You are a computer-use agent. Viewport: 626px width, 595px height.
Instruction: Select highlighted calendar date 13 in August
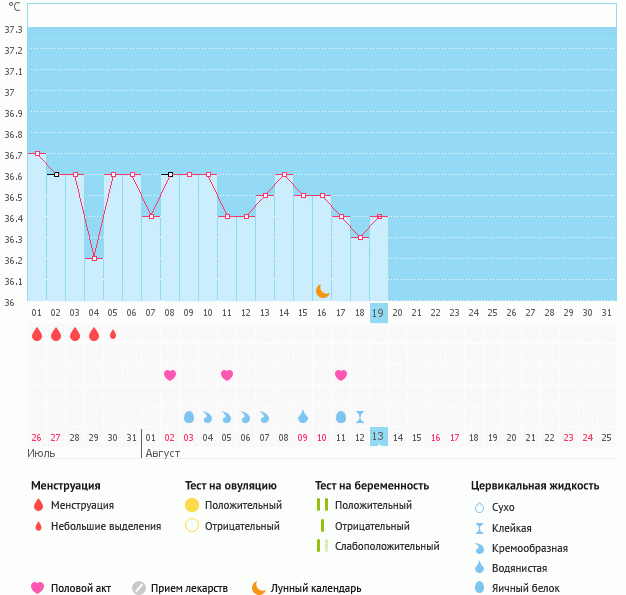click(378, 437)
